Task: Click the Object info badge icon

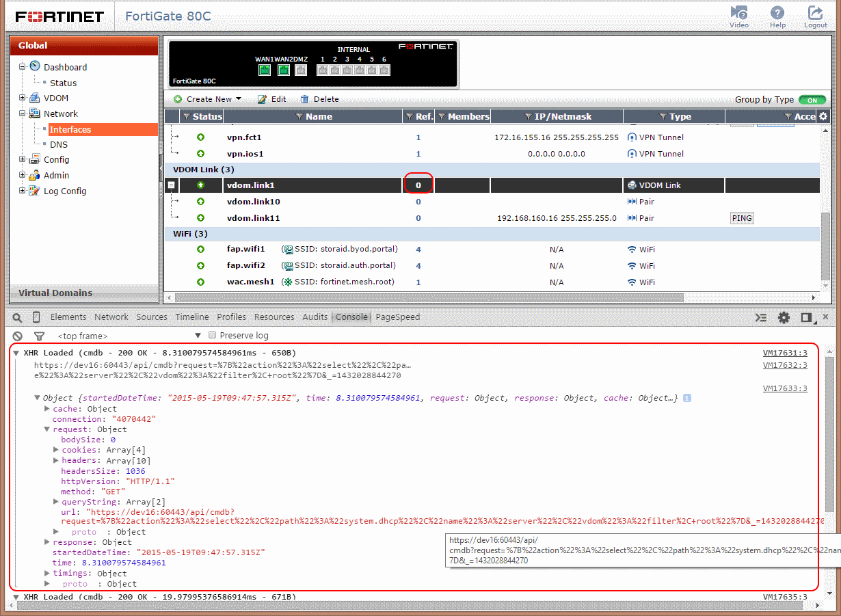Action: [x=687, y=398]
